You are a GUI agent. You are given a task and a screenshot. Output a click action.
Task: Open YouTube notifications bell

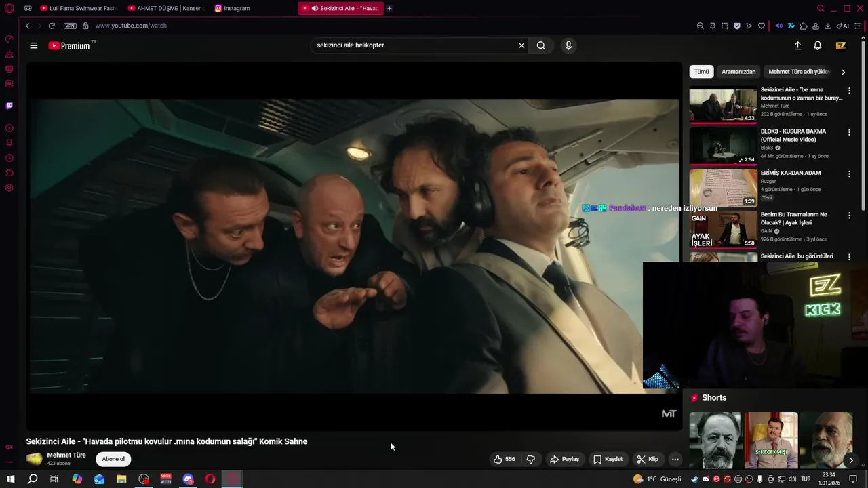pos(818,45)
